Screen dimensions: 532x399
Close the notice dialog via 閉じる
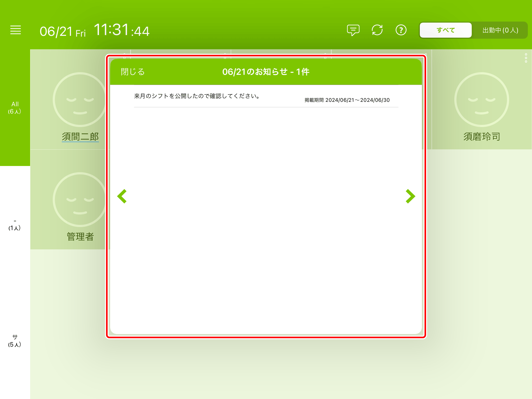coord(132,72)
